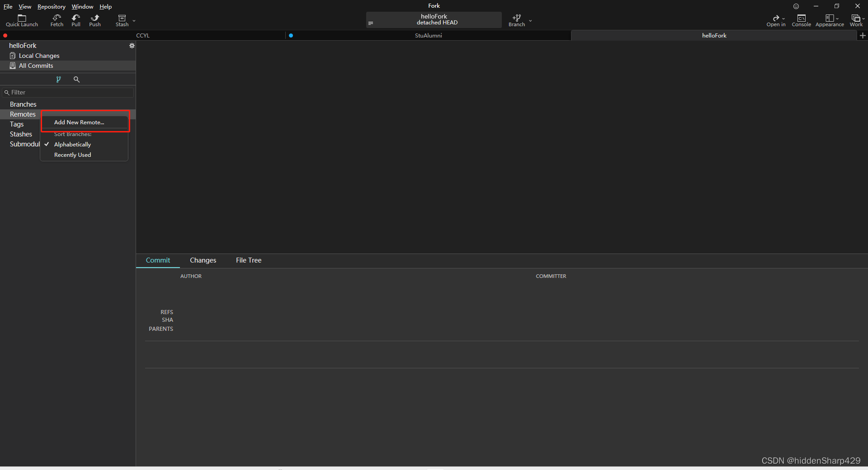Click the Work windows icon
The width and height of the screenshot is (868, 470).
[x=855, y=18]
